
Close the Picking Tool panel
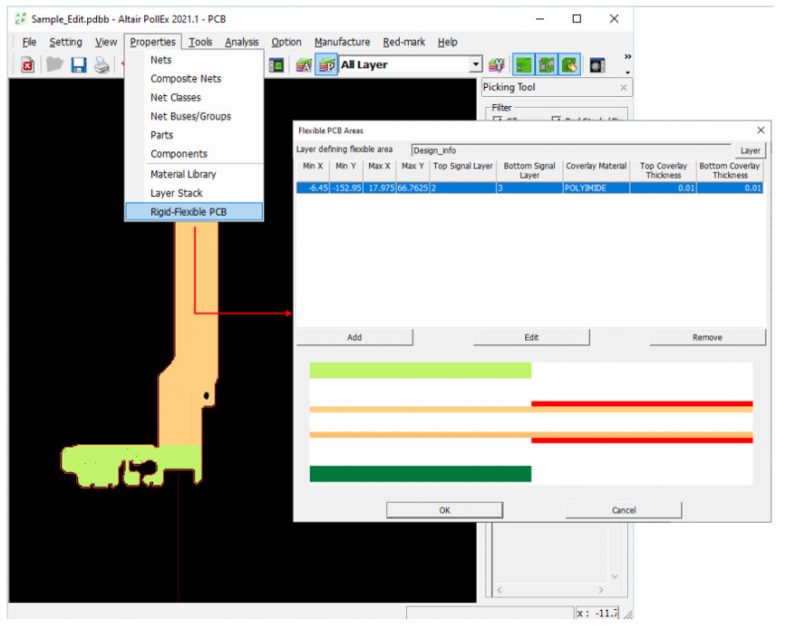point(623,88)
